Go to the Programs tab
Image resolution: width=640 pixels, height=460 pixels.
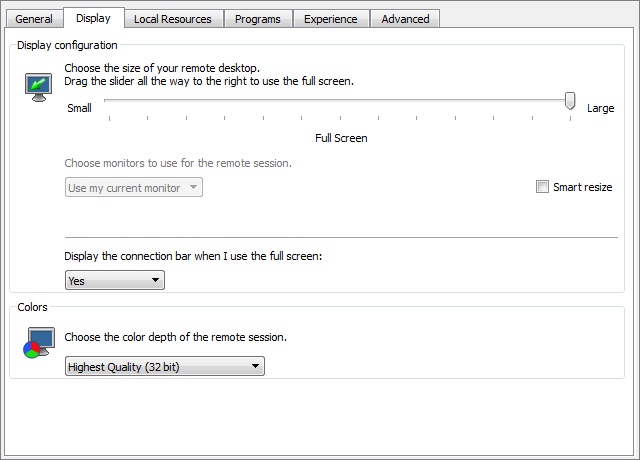pyautogui.click(x=257, y=19)
